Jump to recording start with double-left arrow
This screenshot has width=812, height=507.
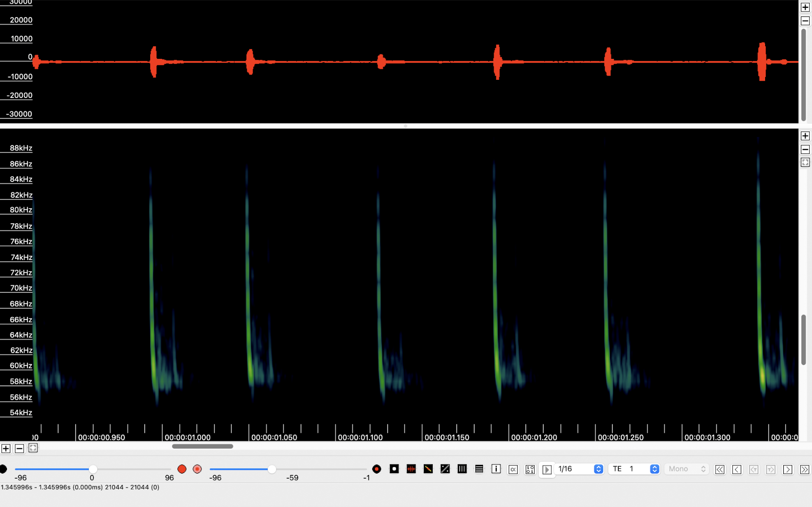pyautogui.click(x=719, y=469)
